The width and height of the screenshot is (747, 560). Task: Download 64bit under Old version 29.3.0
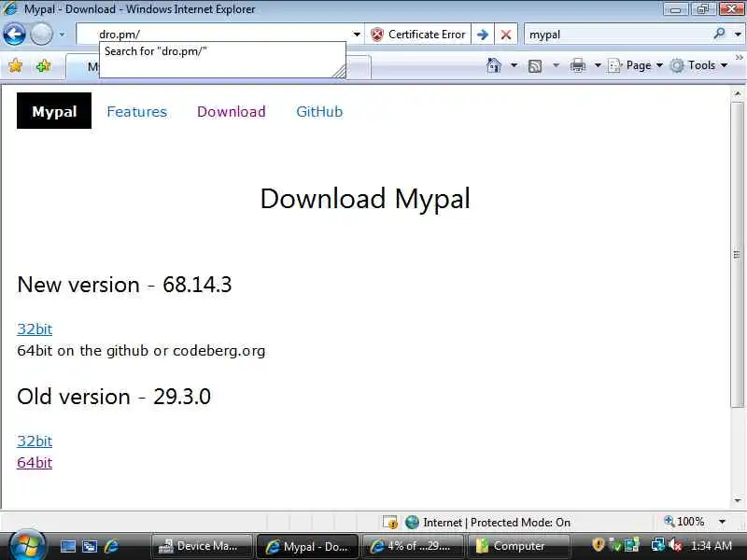(x=35, y=462)
